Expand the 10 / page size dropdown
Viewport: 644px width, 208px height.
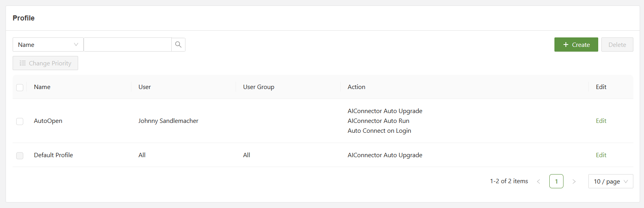[x=610, y=181]
